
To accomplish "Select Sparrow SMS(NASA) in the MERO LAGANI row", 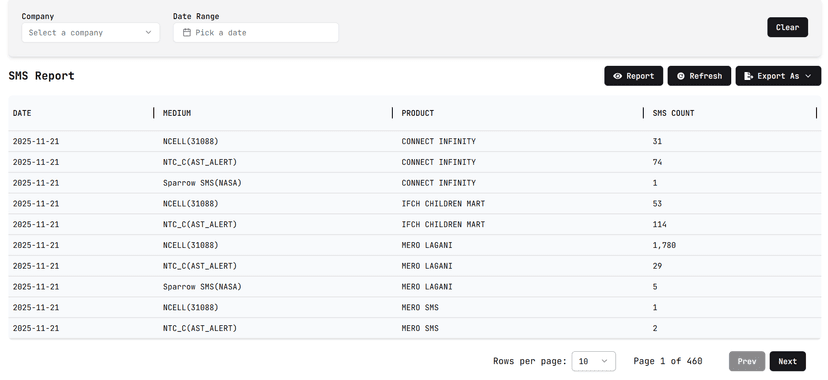I will click(x=202, y=287).
